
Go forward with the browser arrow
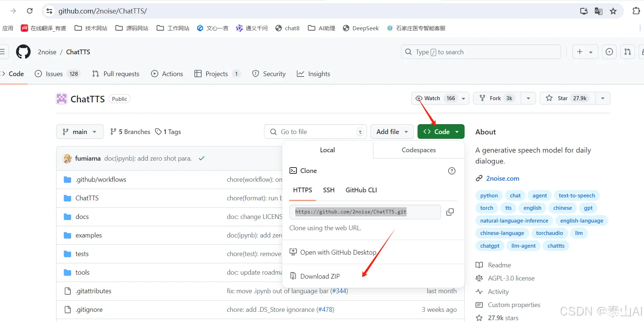click(13, 11)
